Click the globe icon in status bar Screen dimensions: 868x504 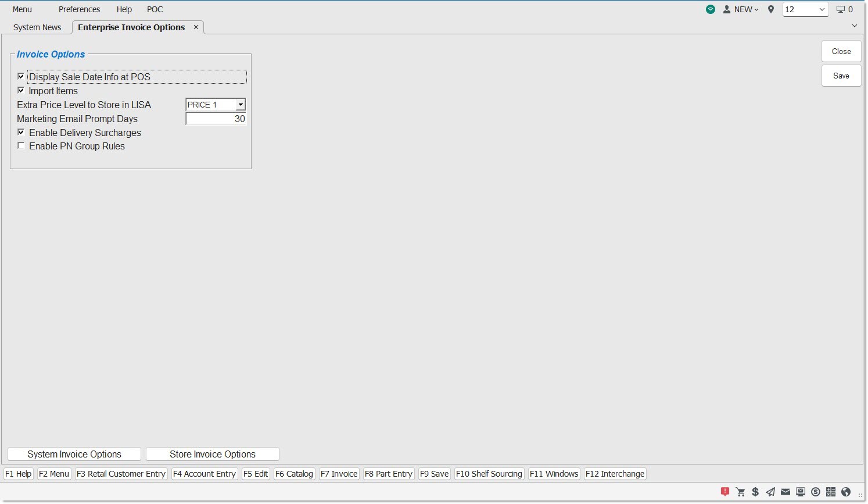[x=846, y=492]
